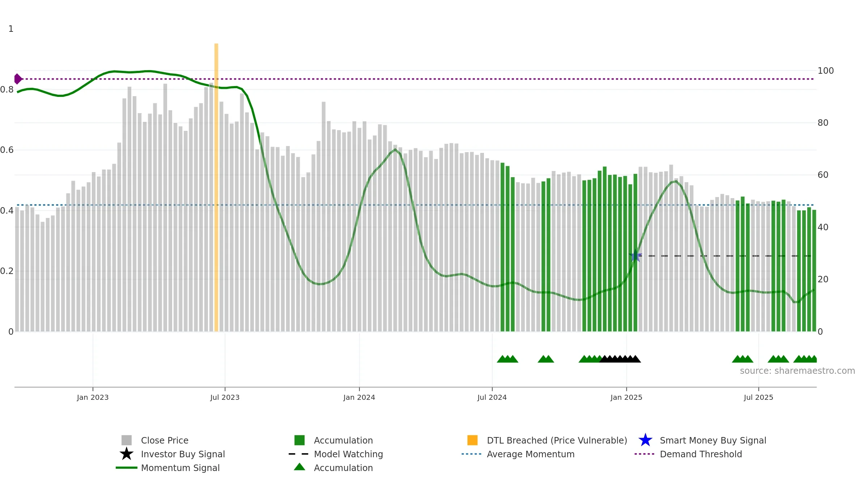
Task: Click the blue star marker on the chart
Action: pos(635,256)
